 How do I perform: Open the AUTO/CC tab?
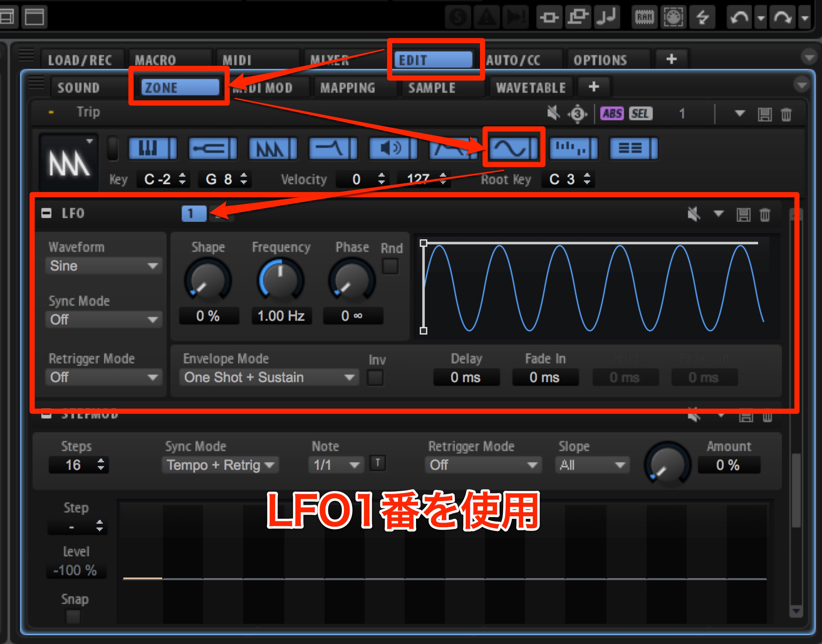[513, 60]
